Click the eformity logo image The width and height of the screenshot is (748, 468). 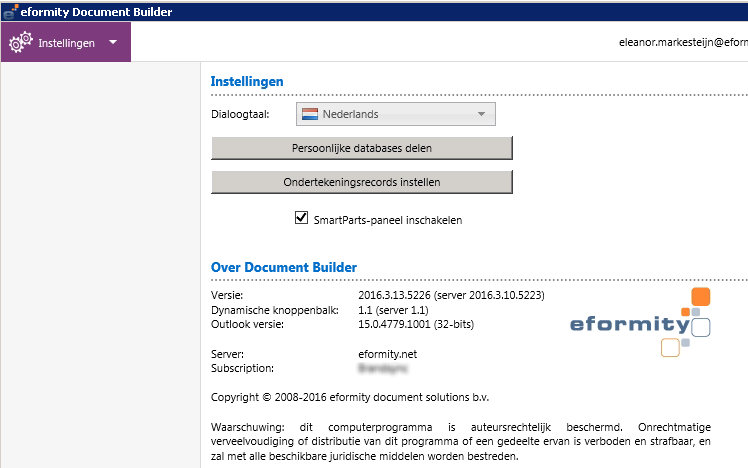tap(640, 322)
